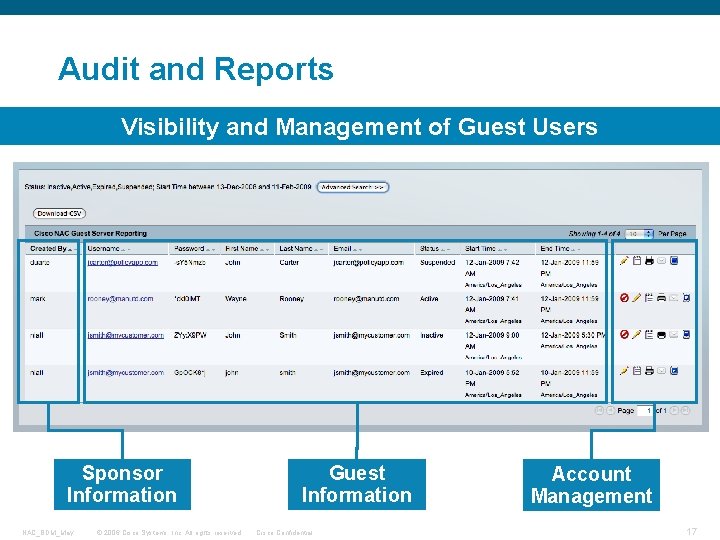Click the blue SMS icon in Inactive row
Image resolution: width=720 pixels, height=540 pixels.
(686, 335)
